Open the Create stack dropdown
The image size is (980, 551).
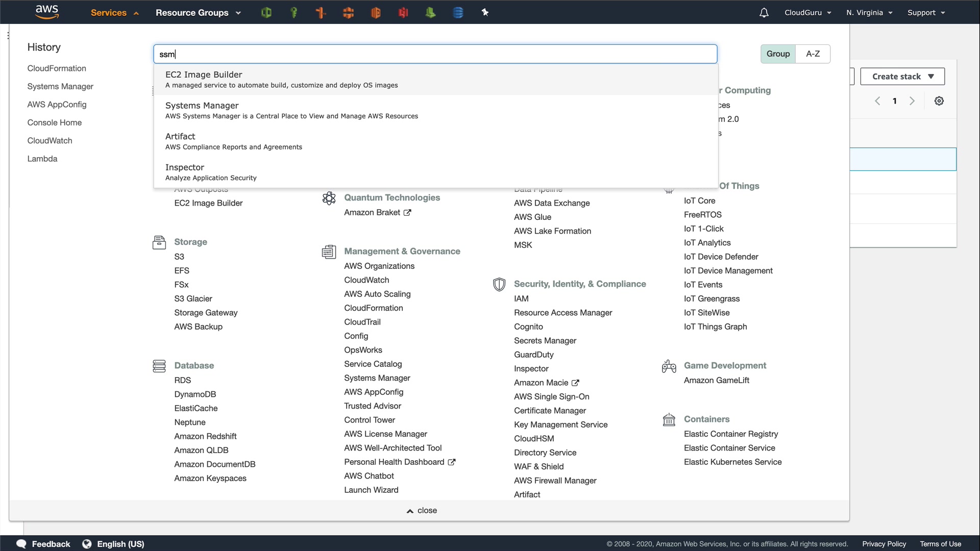902,77
